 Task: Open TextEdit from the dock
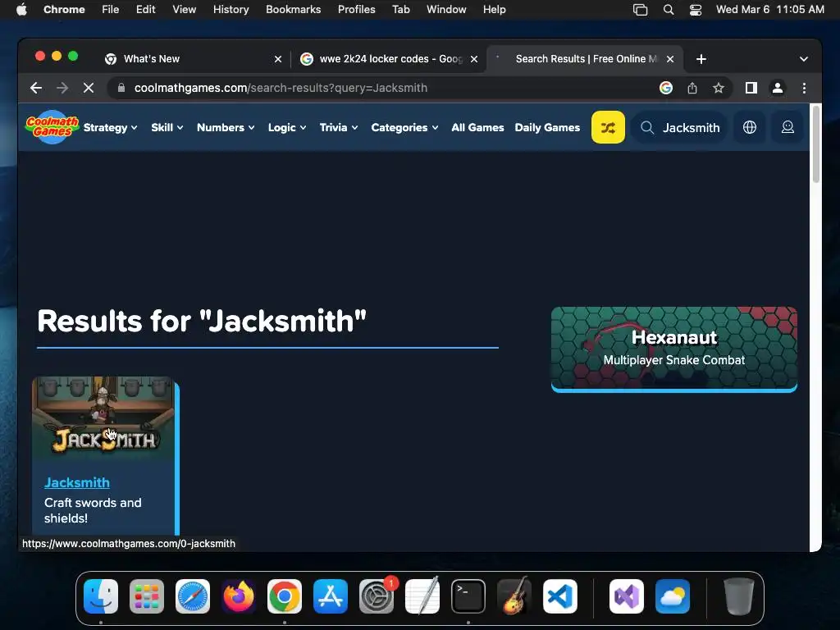[422, 596]
